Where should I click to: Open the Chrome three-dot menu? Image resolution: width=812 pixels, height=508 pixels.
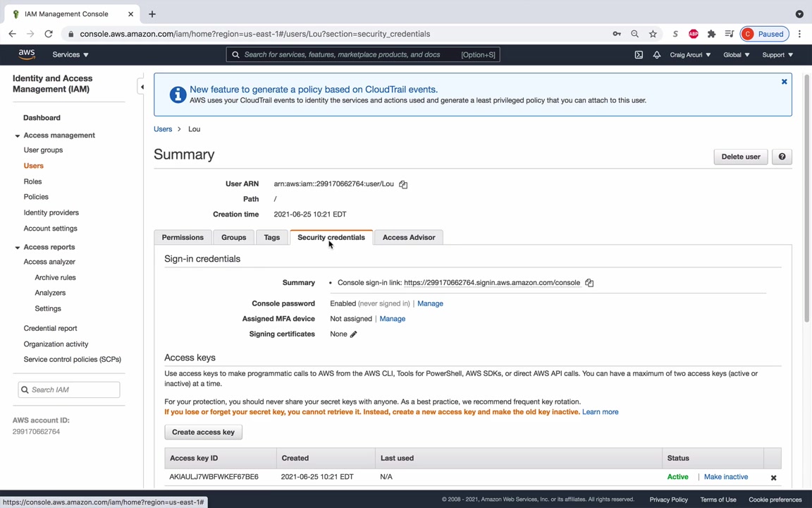pos(799,34)
